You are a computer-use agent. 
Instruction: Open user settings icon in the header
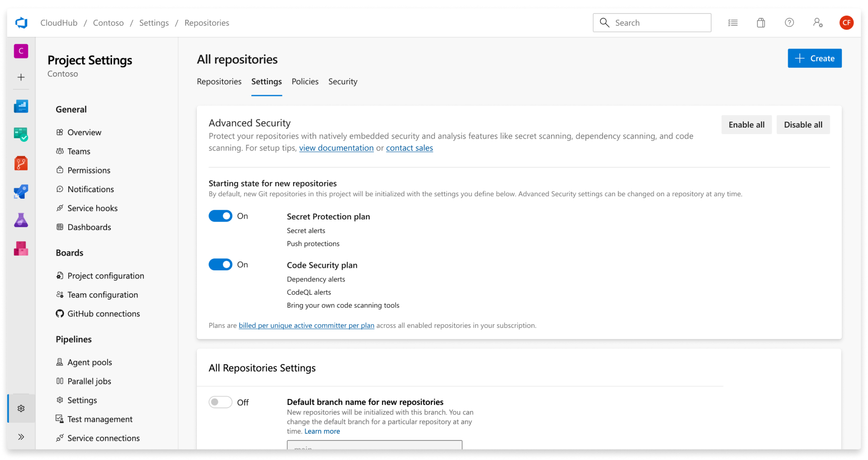coord(818,23)
